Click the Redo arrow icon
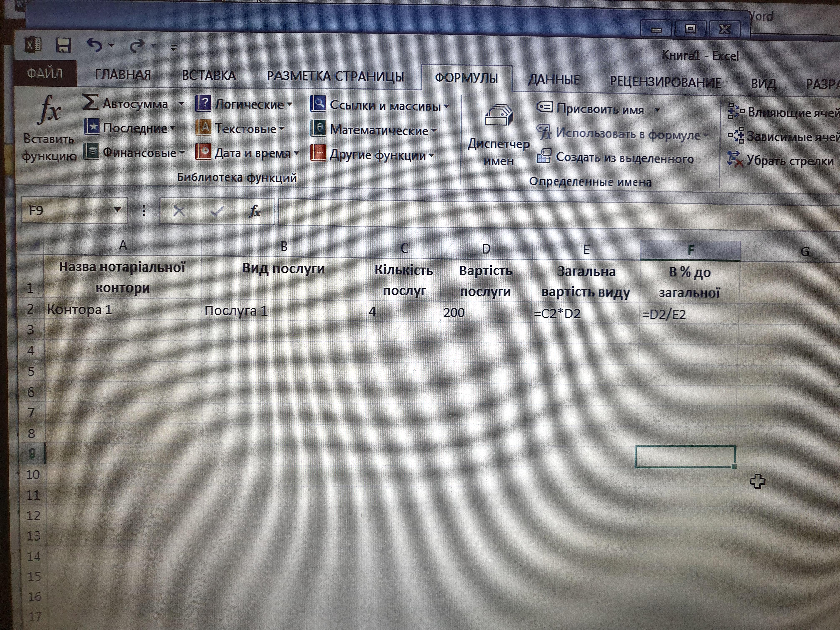 (137, 46)
